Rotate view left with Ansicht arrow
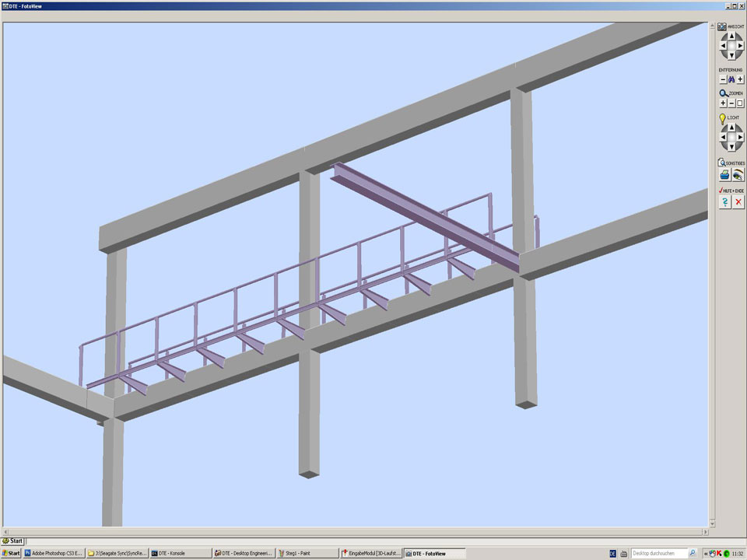Screen dimensions: 747x560 (722, 46)
